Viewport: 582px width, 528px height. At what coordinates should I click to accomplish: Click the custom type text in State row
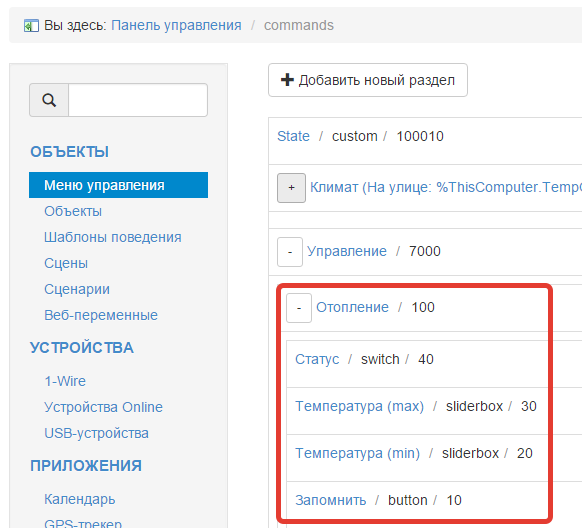tap(354, 136)
